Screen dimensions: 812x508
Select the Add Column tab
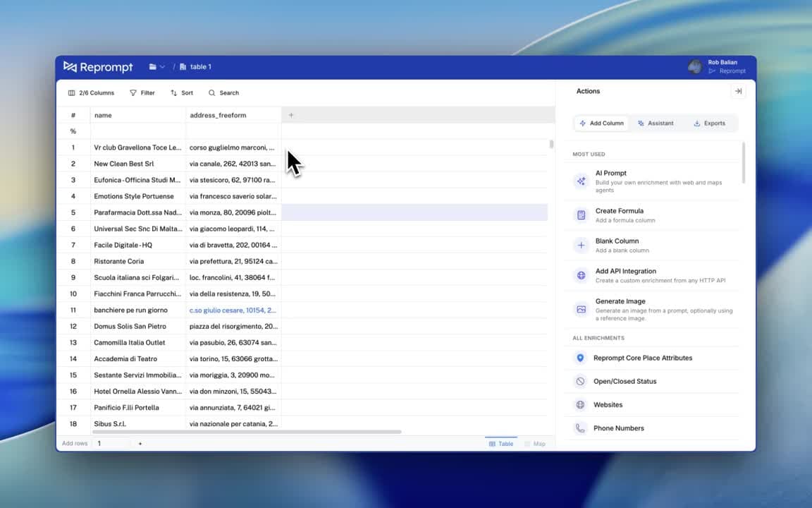601,123
